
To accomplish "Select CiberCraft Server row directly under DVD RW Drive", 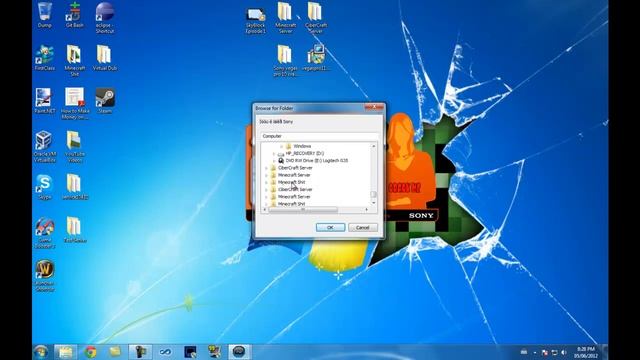I will coord(295,168).
